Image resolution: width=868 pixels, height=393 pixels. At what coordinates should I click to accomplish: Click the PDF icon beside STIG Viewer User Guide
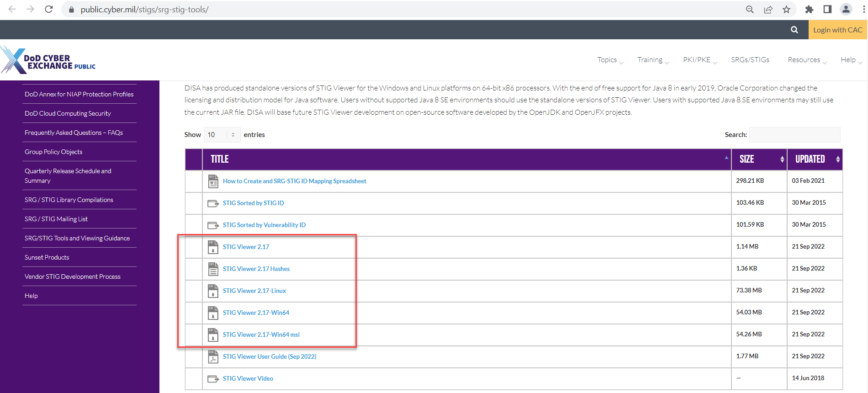pos(213,356)
